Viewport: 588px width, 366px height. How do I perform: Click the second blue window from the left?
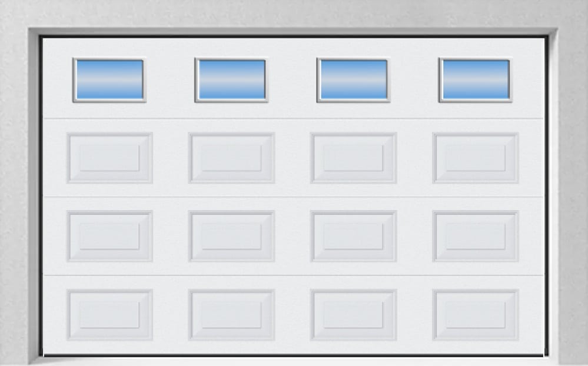coord(231,80)
